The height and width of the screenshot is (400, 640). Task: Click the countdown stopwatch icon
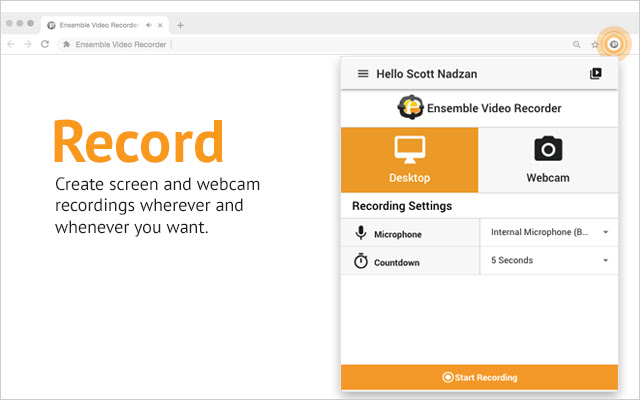pyautogui.click(x=361, y=261)
